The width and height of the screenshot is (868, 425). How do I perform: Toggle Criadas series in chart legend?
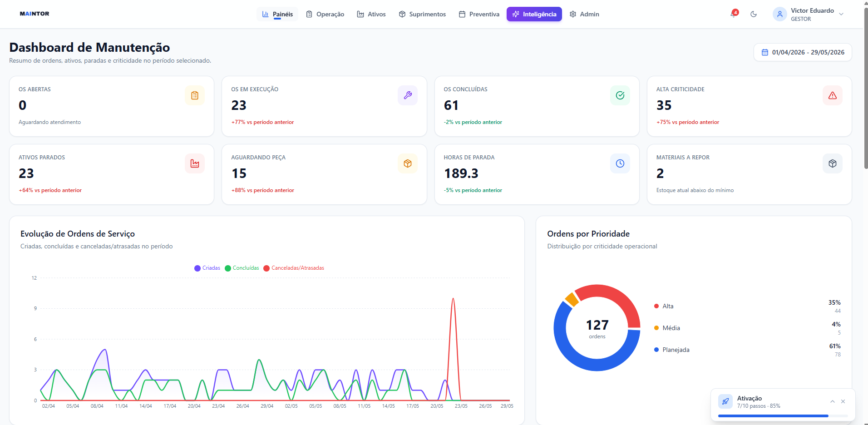pyautogui.click(x=207, y=268)
